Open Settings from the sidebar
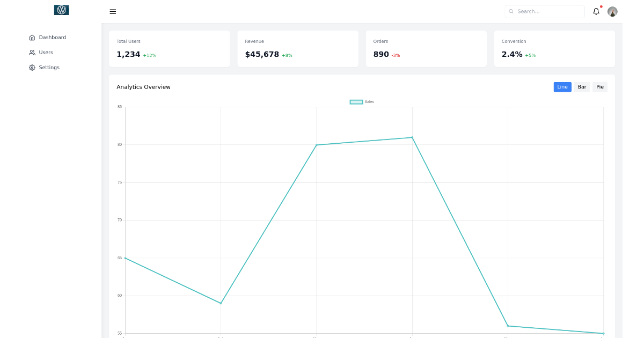Screen dimensions: 644x338 (x=49, y=67)
